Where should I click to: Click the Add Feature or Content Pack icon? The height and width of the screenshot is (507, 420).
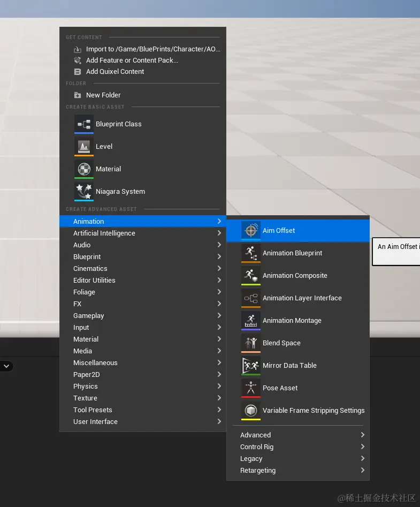(x=78, y=60)
